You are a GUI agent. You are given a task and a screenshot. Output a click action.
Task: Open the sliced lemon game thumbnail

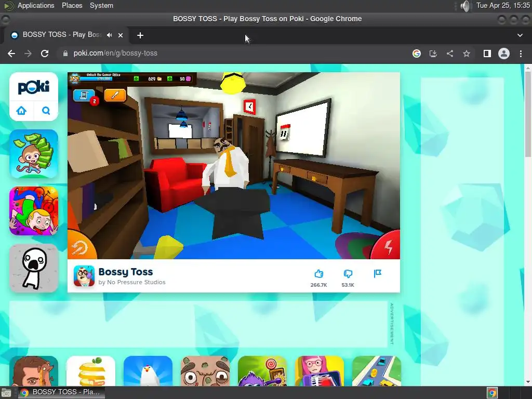91,371
